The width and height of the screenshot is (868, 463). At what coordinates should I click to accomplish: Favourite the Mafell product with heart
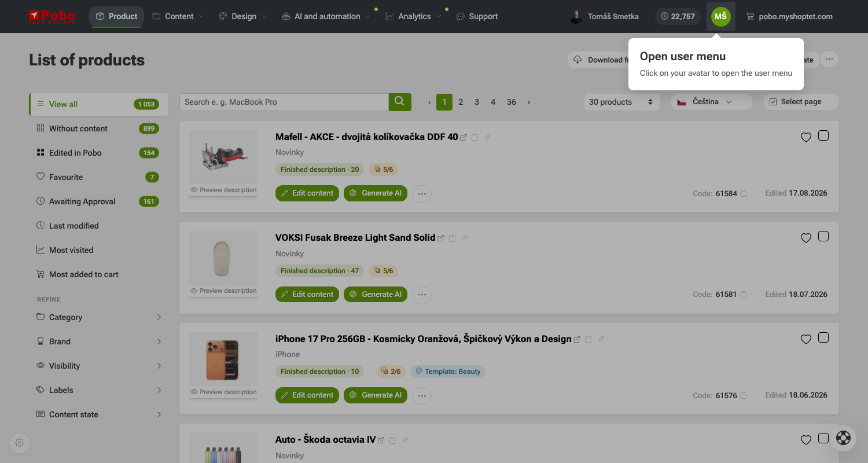[x=806, y=137]
